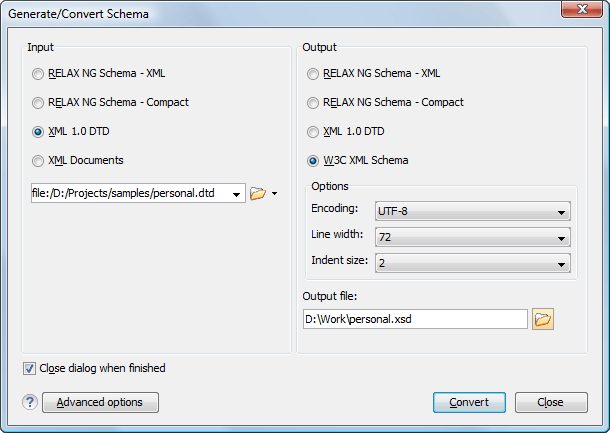The width and height of the screenshot is (610, 433).
Task: Open arrow menu beside input folder icon
Action: tap(274, 194)
